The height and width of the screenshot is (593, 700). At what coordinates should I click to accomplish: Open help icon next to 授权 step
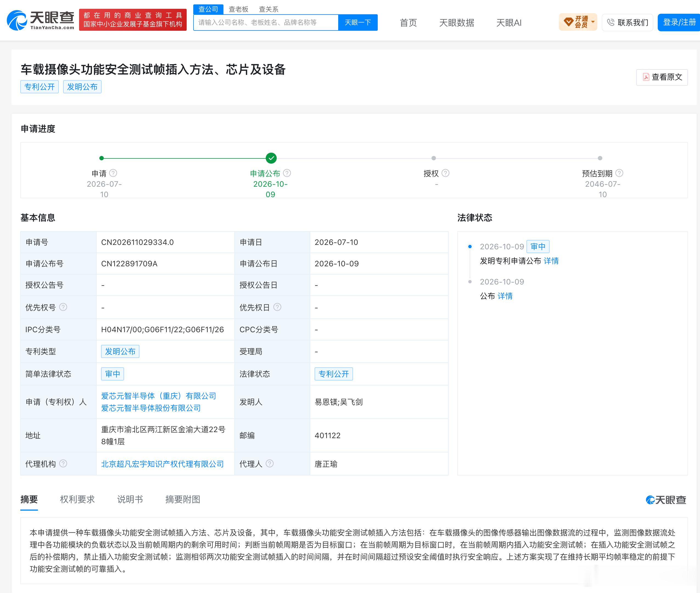446,173
